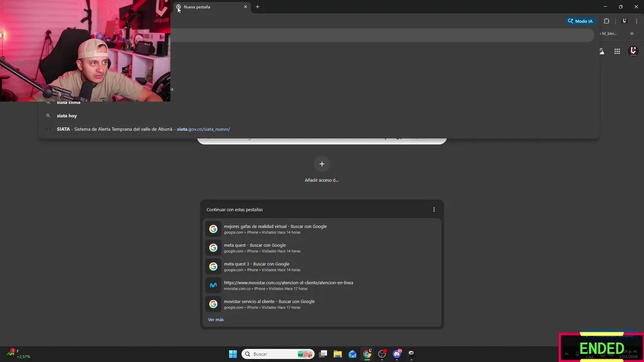This screenshot has width=644, height=362.
Task: Open the Discord taskbar icon
Action: tap(397, 353)
